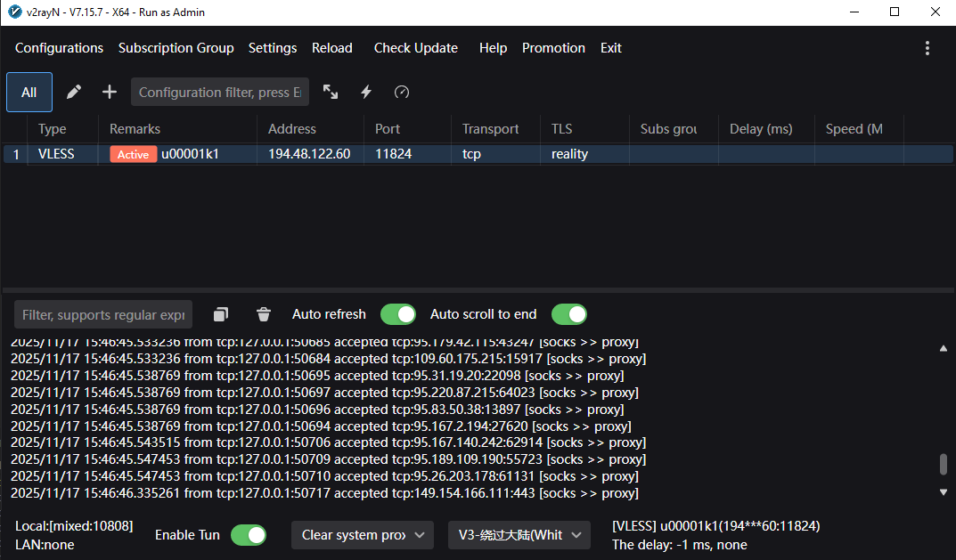Open the V3 routing rule dropdown

point(519,535)
